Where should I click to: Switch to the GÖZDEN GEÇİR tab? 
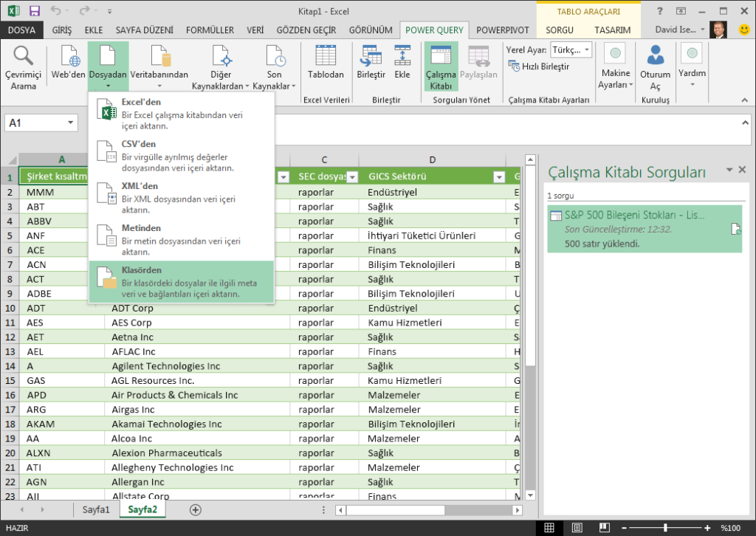(x=306, y=30)
